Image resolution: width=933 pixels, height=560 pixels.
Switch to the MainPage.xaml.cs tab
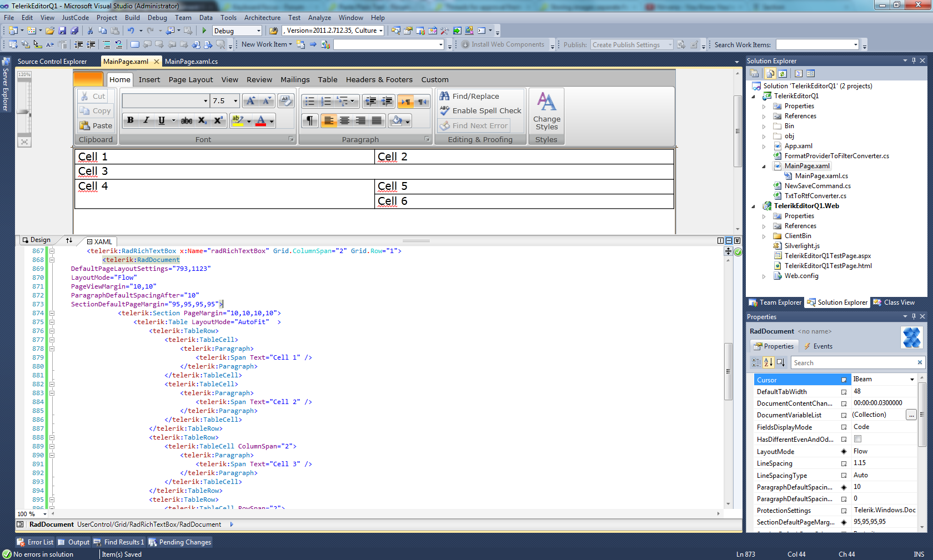[191, 62]
